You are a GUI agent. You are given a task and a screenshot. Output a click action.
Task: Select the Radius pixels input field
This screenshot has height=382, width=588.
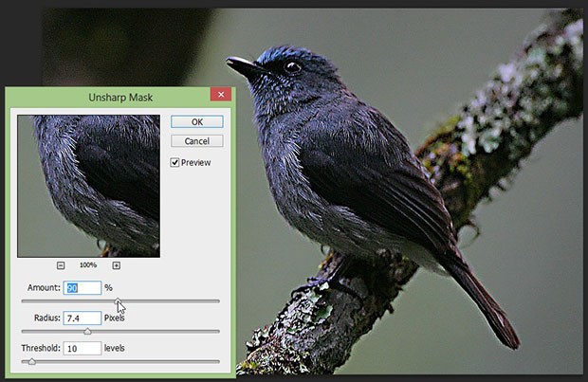(x=83, y=318)
